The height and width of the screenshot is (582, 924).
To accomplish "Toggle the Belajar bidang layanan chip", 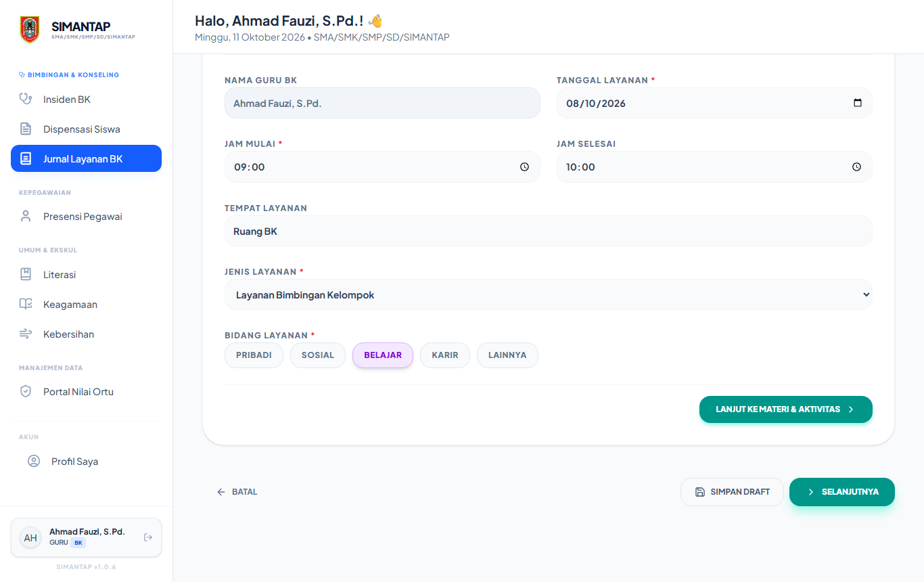I will (383, 355).
